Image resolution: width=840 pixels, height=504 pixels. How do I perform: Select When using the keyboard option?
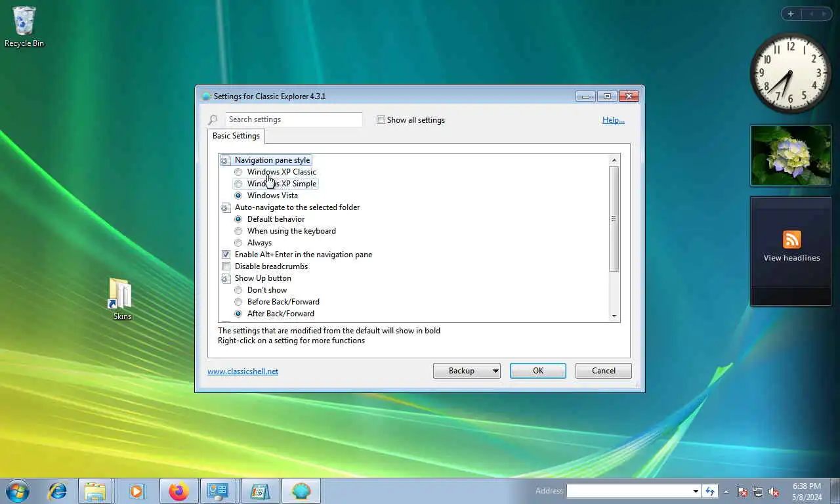tap(238, 231)
